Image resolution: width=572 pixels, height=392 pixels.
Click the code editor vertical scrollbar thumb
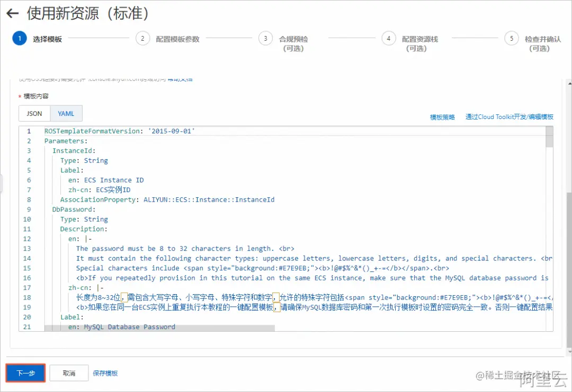pos(549,136)
